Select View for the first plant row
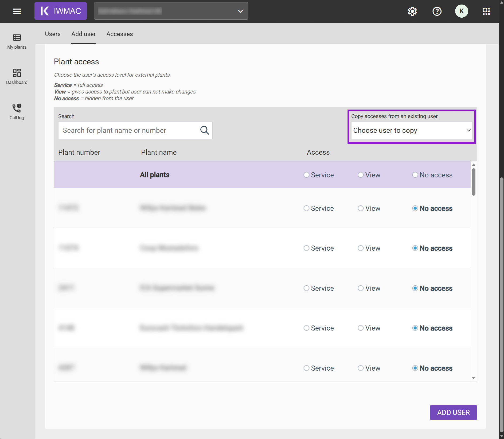 [x=361, y=208]
